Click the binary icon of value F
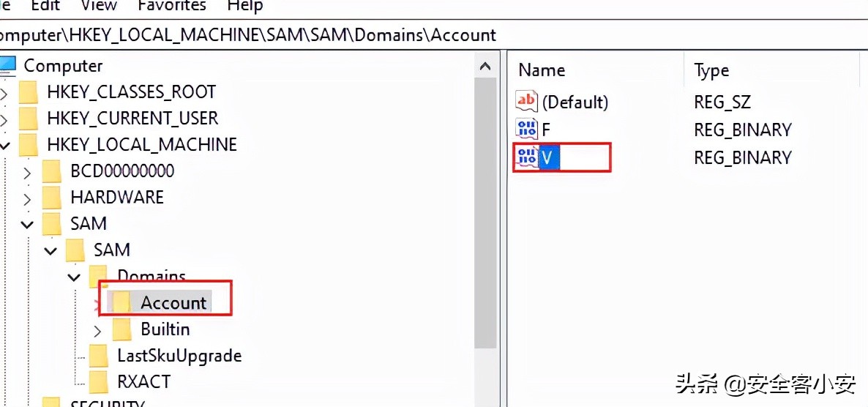Image resolution: width=868 pixels, height=407 pixels. [526, 130]
